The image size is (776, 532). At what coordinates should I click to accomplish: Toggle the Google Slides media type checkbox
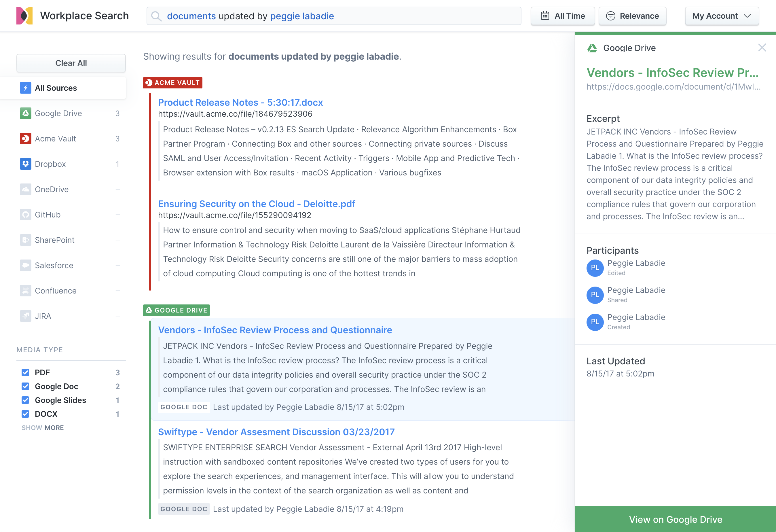pyautogui.click(x=26, y=400)
